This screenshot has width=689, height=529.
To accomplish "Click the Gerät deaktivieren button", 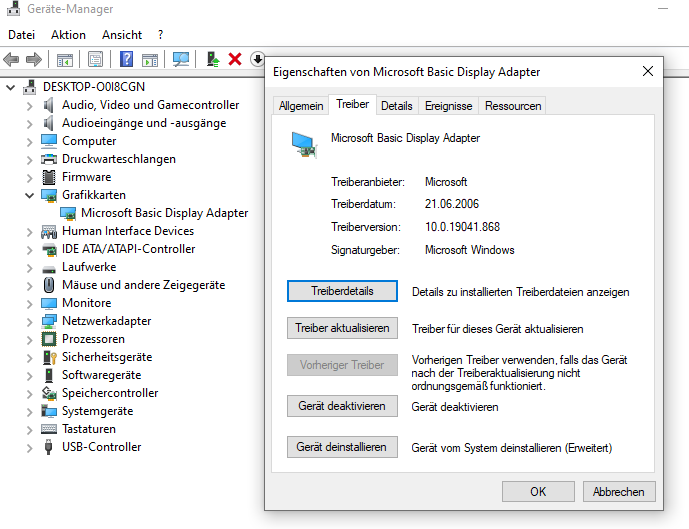I will point(342,406).
